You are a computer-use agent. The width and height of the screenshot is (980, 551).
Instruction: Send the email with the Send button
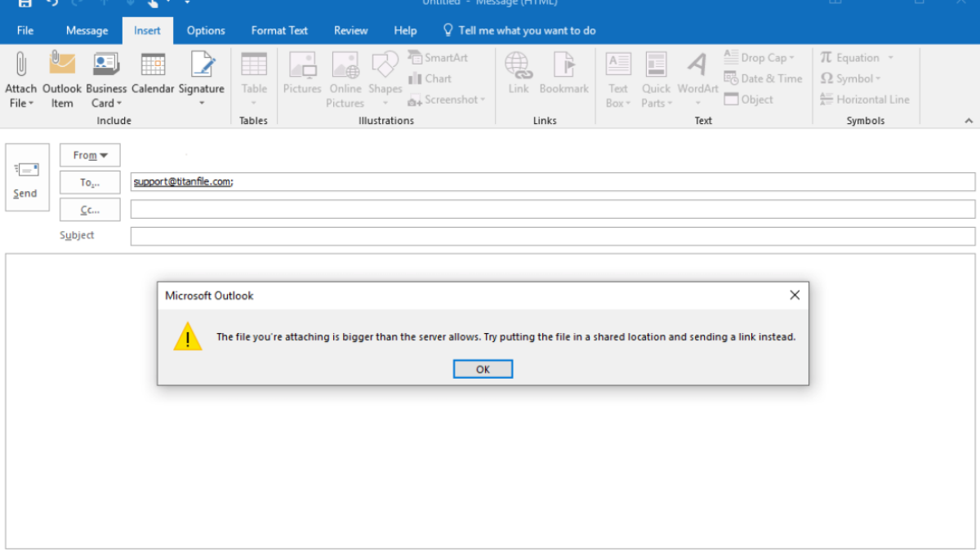coord(27,177)
